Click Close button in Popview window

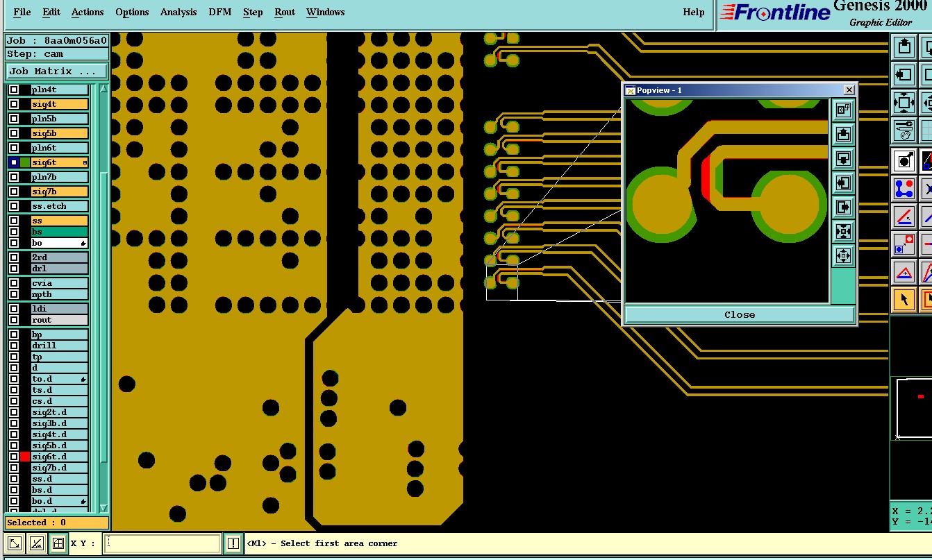[740, 314]
